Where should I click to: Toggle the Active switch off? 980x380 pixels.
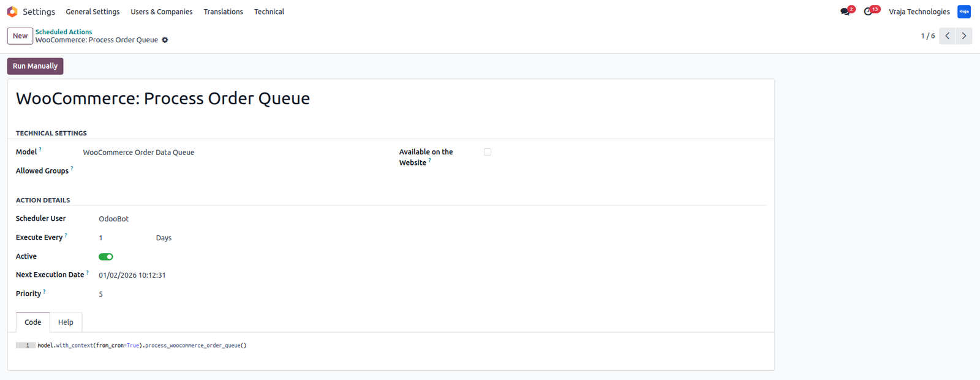click(x=106, y=257)
